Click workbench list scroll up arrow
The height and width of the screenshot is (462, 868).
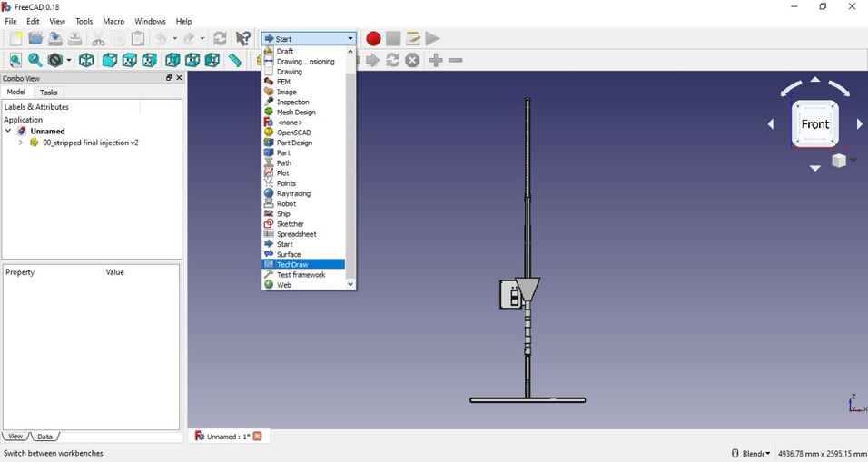(x=350, y=52)
